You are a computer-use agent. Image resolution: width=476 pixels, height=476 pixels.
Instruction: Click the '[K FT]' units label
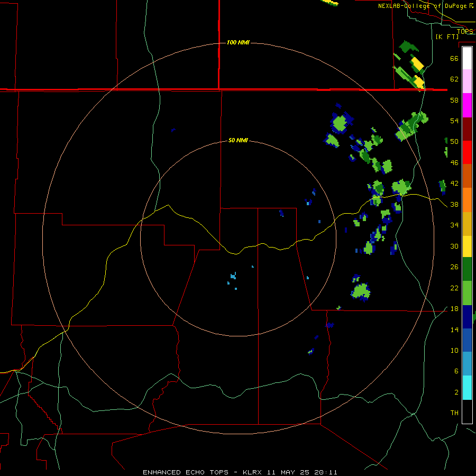447,36
